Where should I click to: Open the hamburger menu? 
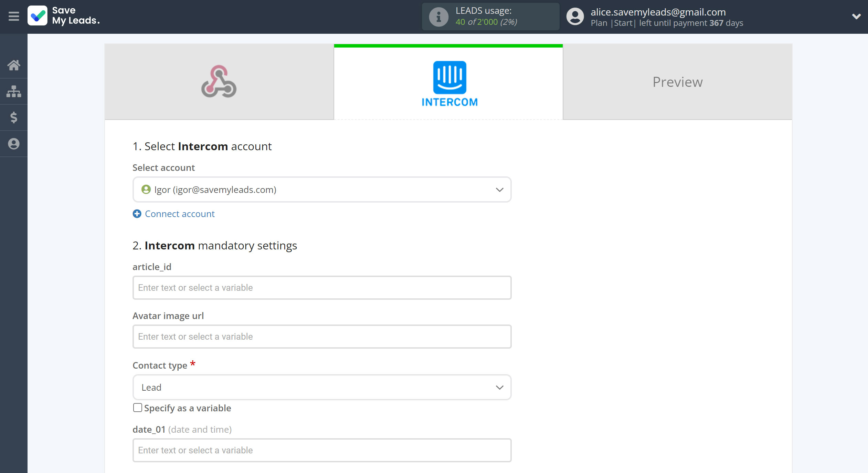coord(14,16)
